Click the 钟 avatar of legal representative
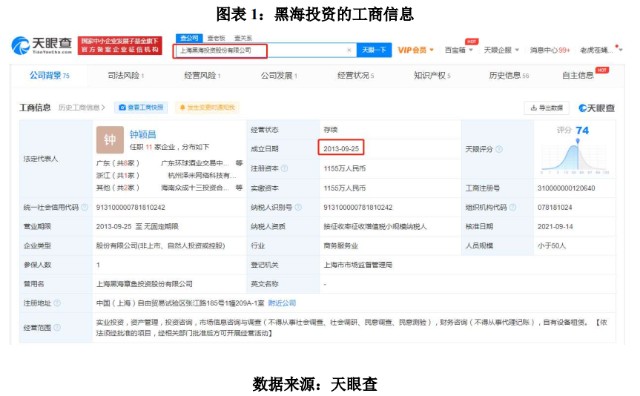This screenshot has height=396, width=640. (110, 140)
